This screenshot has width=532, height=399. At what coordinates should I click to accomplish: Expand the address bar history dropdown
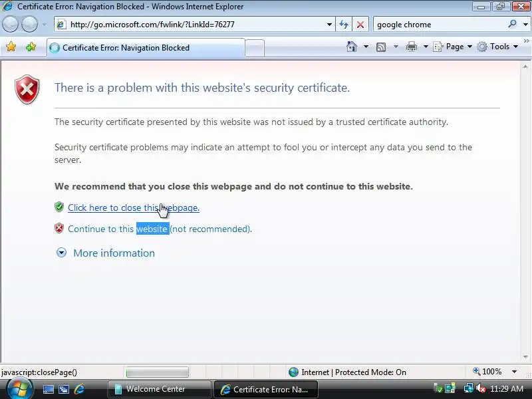coord(329,25)
